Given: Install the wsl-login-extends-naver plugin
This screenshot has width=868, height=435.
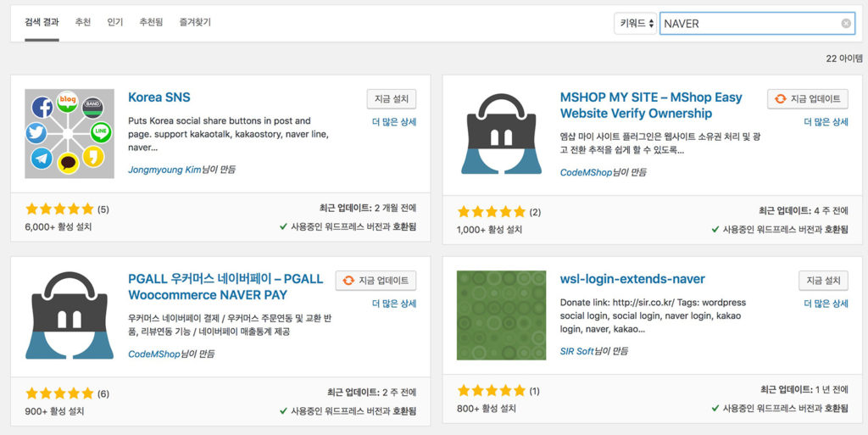Looking at the screenshot, I should [823, 281].
